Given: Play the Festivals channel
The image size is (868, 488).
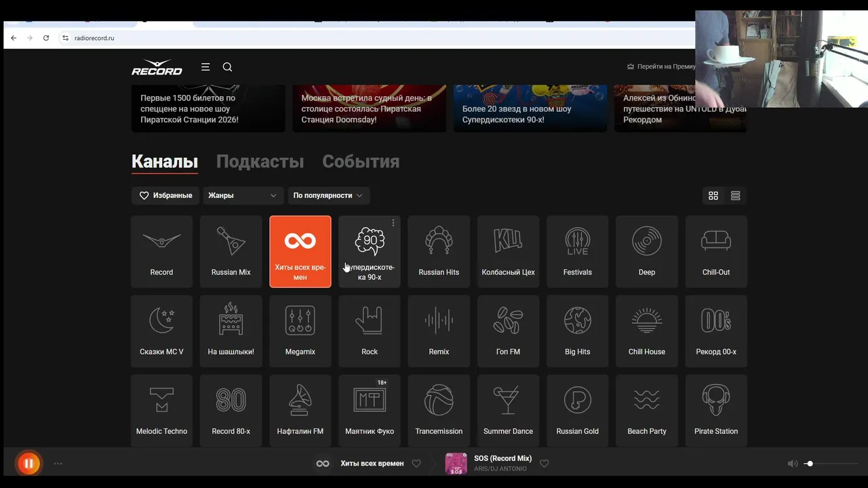Looking at the screenshot, I should coord(577,251).
